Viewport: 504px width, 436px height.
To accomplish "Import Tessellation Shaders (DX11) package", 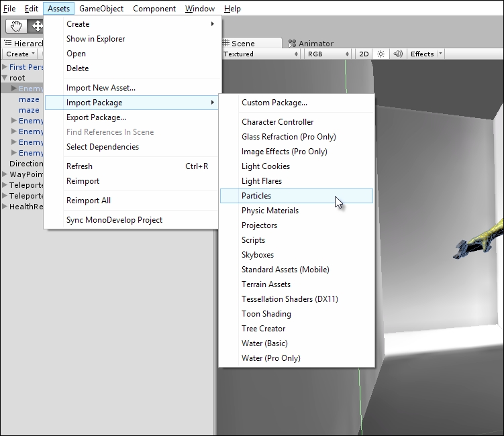I will click(297, 299).
